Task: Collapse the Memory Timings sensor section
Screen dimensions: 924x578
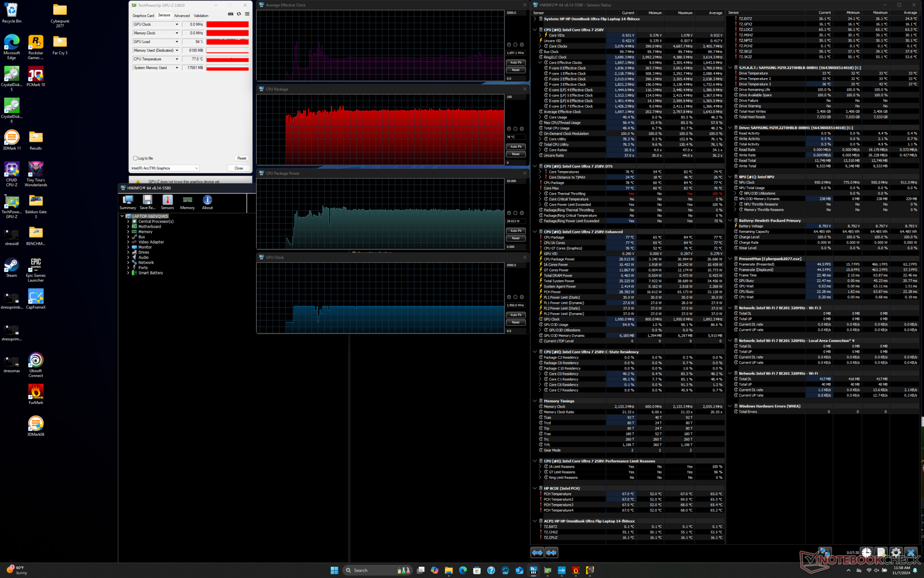Action: [535, 401]
